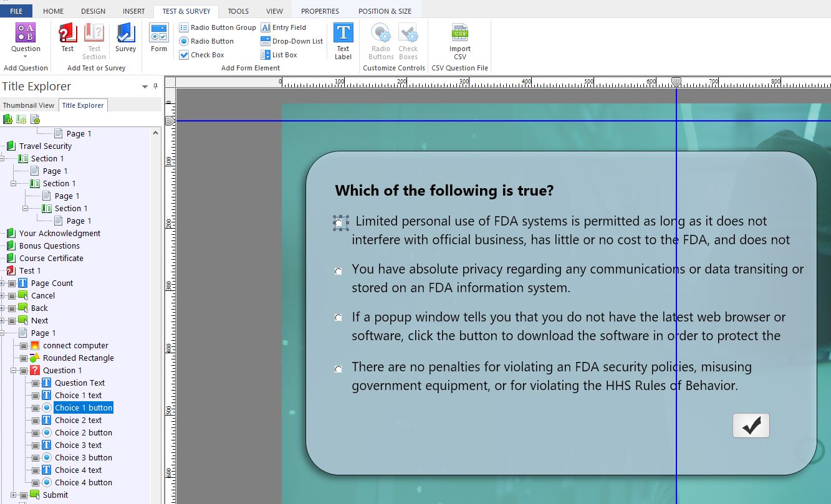The width and height of the screenshot is (831, 504).
Task: Open the PROPERTIES ribbon tab
Action: coord(320,11)
